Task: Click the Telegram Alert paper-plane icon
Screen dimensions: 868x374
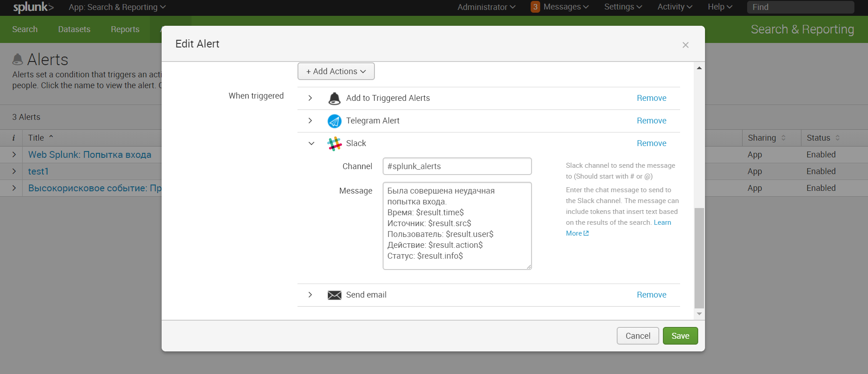Action: [x=334, y=121]
